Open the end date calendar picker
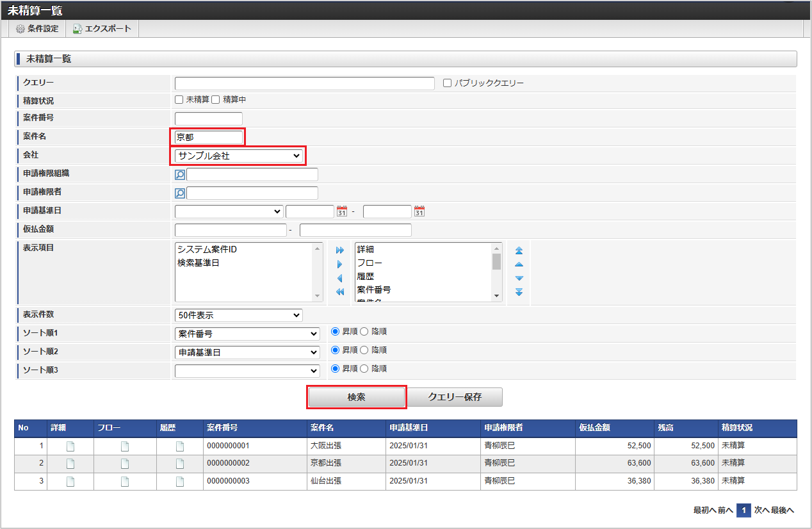Viewport: 812px width, 529px height. 419,211
